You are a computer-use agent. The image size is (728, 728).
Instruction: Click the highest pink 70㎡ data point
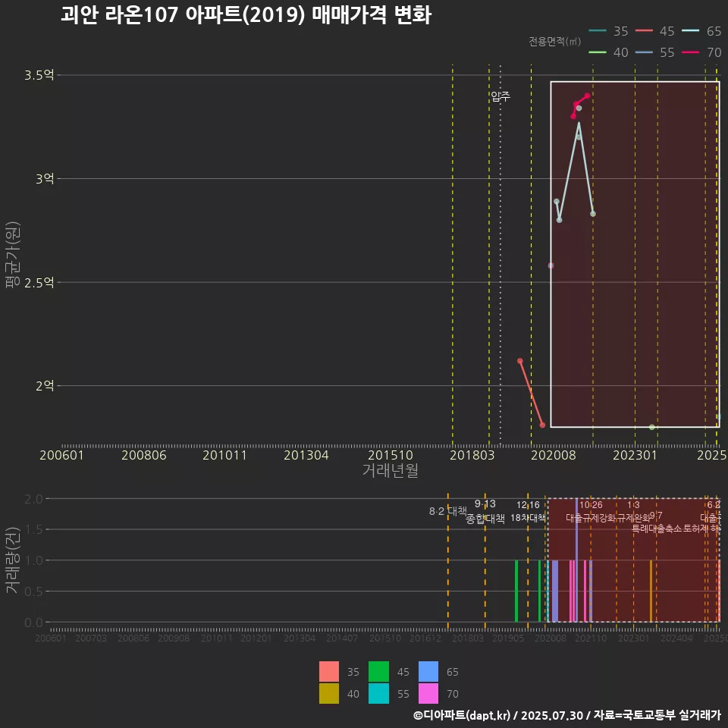point(587,96)
